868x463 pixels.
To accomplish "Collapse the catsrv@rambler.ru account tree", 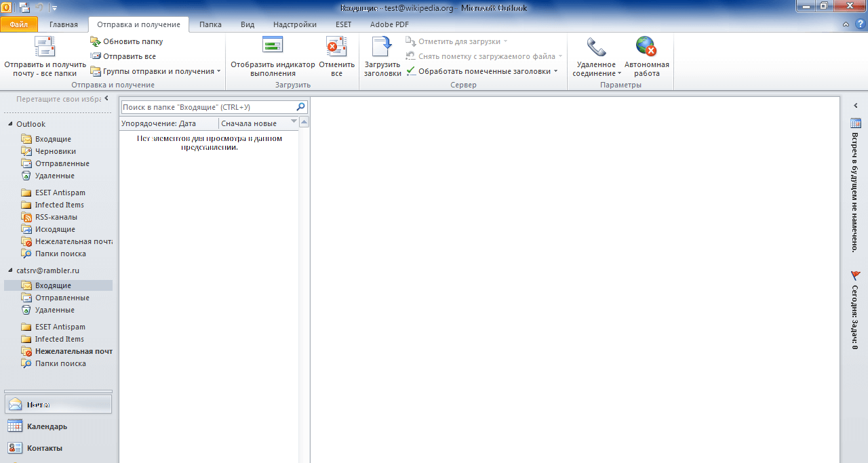I will (10, 270).
